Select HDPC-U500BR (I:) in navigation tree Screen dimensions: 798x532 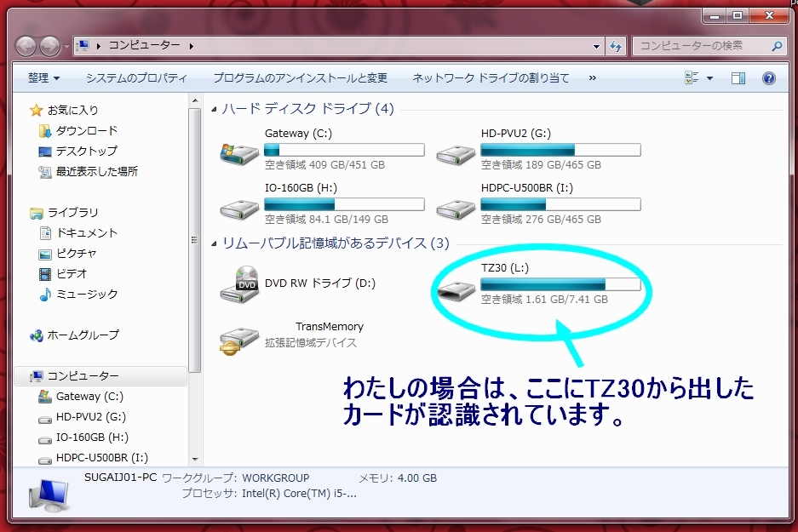(102, 457)
